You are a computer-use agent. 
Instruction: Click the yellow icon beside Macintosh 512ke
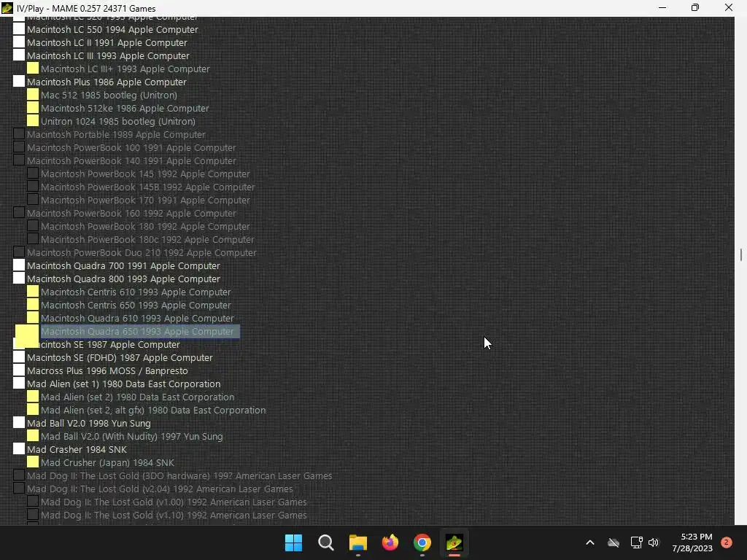click(33, 108)
